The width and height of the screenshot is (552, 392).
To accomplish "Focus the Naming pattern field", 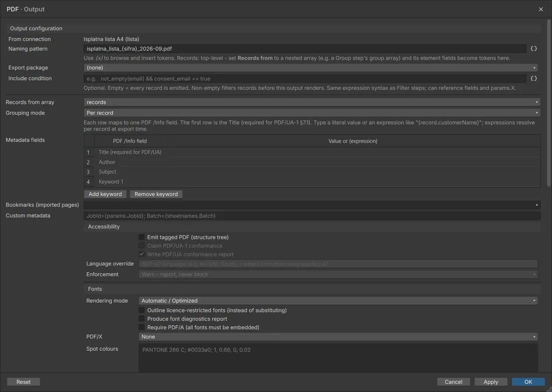I will (305, 49).
